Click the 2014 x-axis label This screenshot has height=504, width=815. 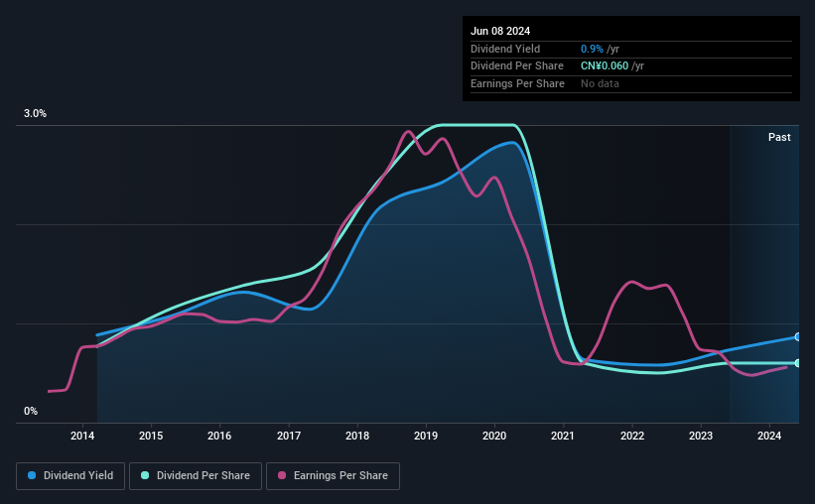click(82, 436)
